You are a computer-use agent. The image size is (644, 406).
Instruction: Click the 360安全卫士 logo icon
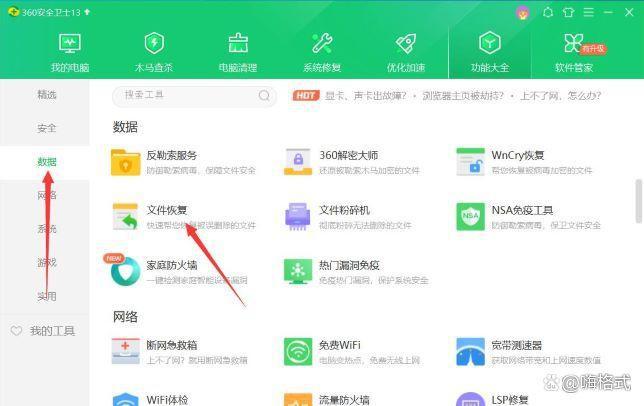click(14, 12)
